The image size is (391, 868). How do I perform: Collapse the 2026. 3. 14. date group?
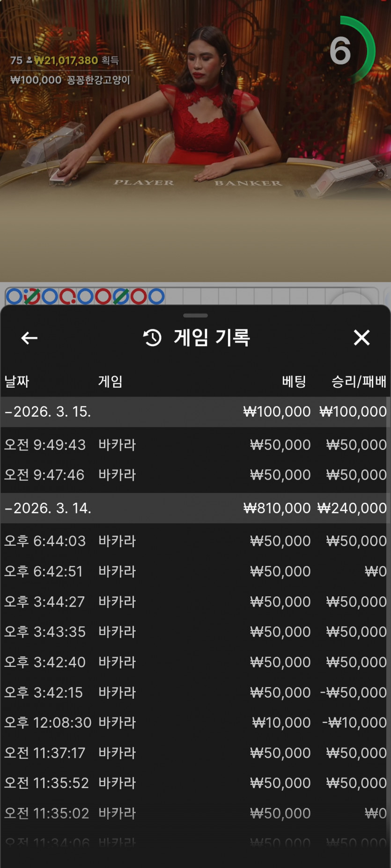click(195, 508)
